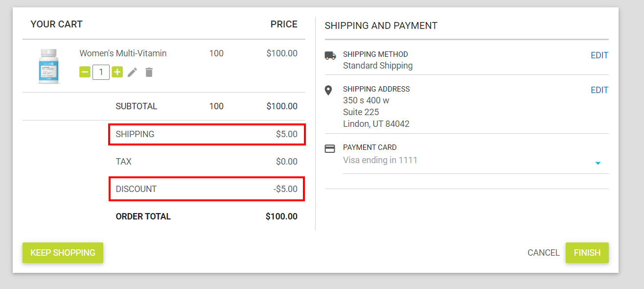
Task: Click the shipping truck icon
Action: pos(330,55)
